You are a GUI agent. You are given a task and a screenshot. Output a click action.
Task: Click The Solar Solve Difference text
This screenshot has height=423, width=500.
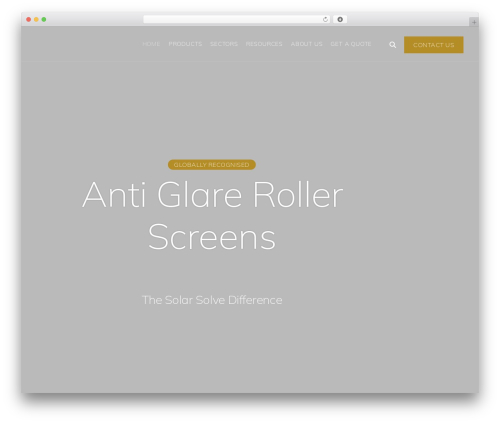point(212,300)
